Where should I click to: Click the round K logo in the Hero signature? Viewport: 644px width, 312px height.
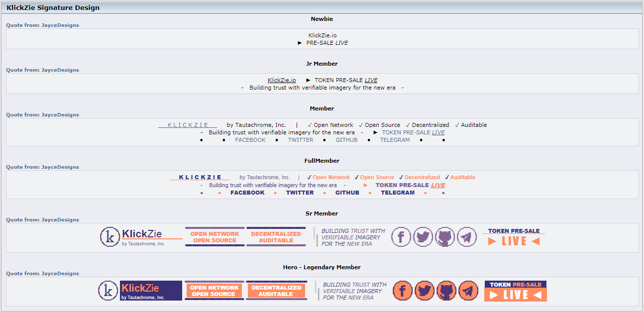[x=108, y=291]
